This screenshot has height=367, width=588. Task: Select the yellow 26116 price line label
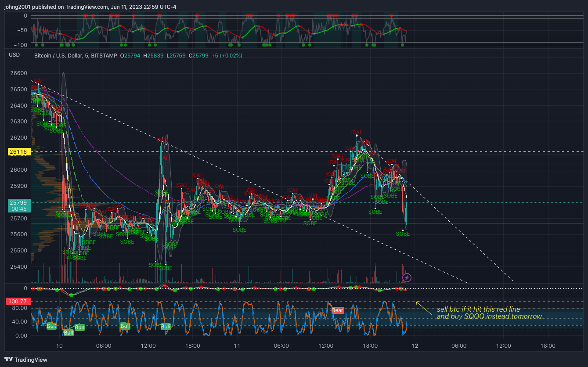[18, 152]
